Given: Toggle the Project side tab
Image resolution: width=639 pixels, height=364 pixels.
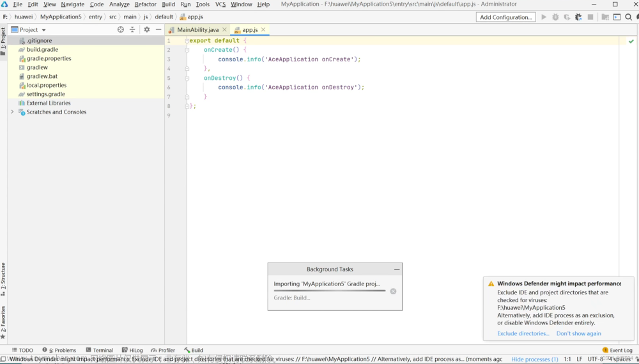Looking at the screenshot, I should click(x=3, y=41).
